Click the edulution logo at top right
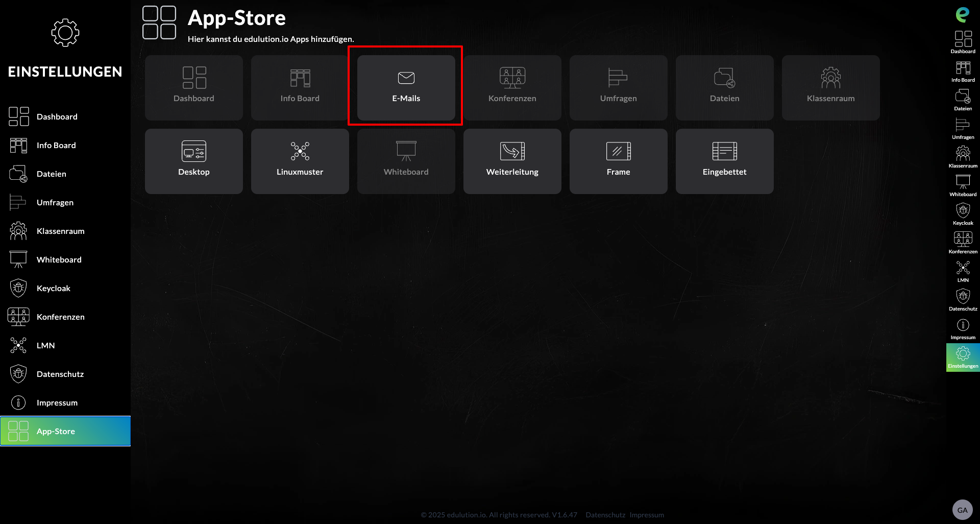The image size is (980, 524). click(962, 14)
